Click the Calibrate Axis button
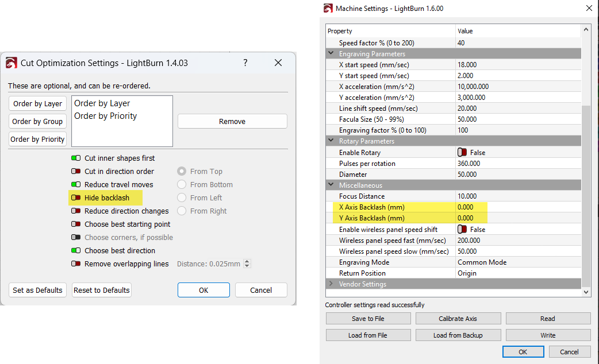The height and width of the screenshot is (364, 599). (x=458, y=319)
